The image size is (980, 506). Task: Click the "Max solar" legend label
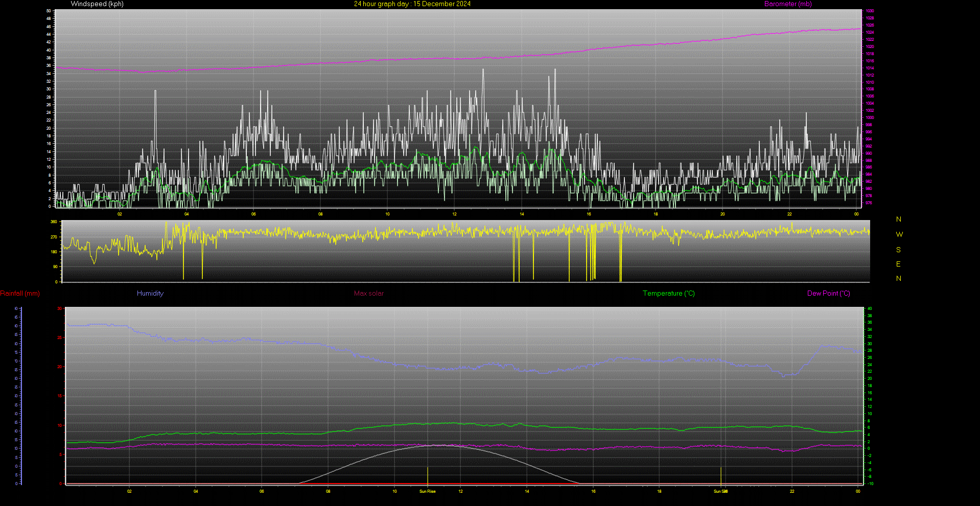pos(369,294)
